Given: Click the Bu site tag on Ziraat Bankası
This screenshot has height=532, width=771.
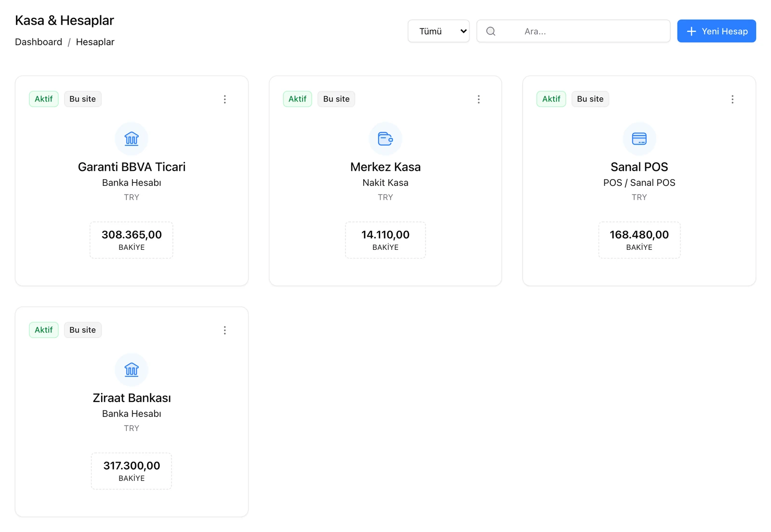Looking at the screenshot, I should pos(83,330).
